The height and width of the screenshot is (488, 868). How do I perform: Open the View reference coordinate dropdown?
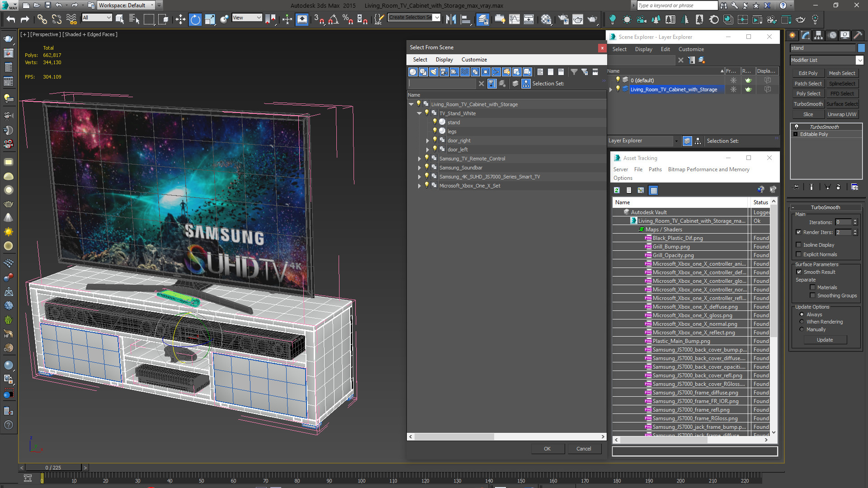(247, 18)
